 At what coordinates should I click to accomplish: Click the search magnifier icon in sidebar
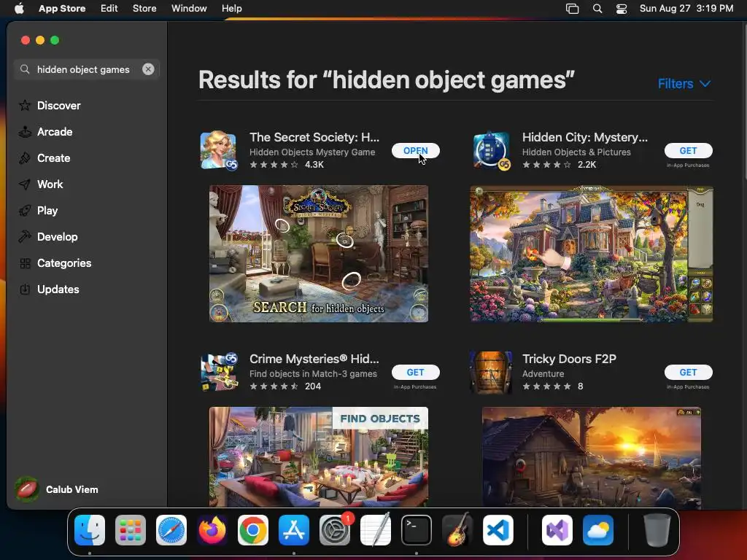tap(25, 69)
